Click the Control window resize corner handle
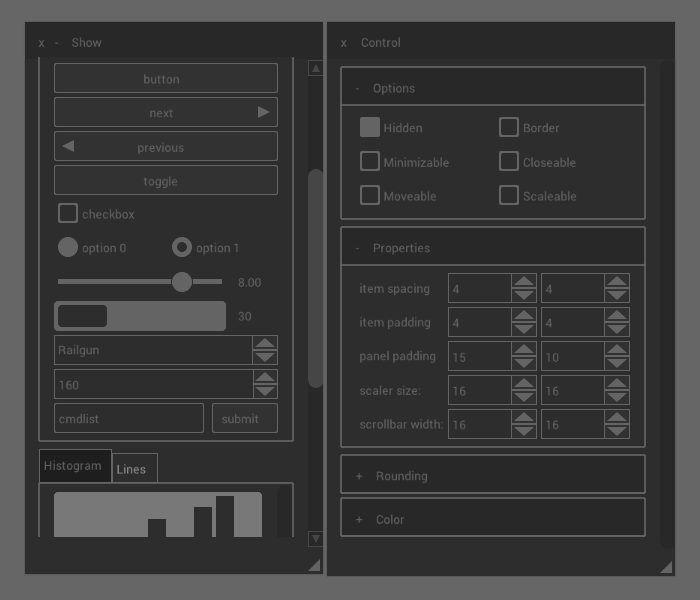The width and height of the screenshot is (700, 600). coord(666,567)
